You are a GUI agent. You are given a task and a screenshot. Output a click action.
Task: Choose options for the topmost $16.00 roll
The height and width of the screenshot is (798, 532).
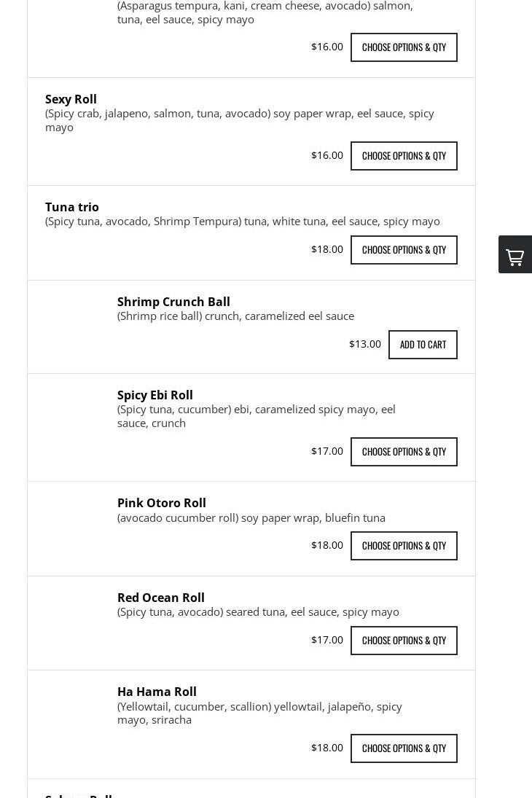tap(404, 47)
